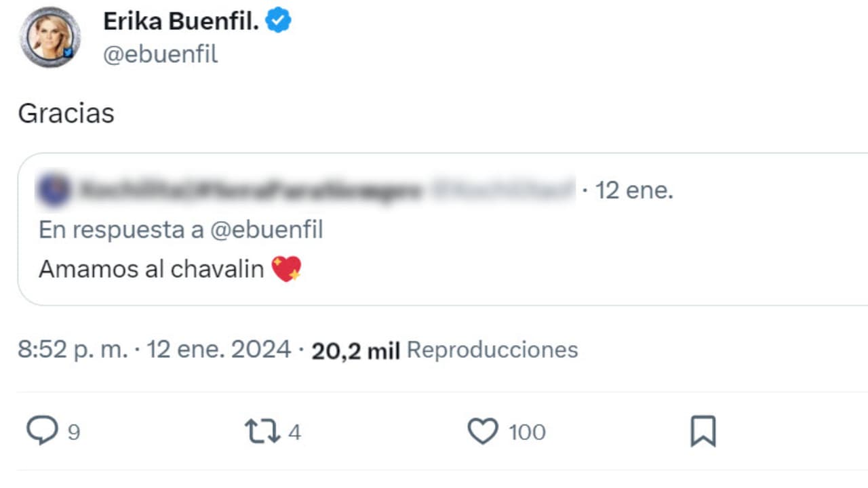
Task: Select the Gracias tweet text
Action: 65,113
